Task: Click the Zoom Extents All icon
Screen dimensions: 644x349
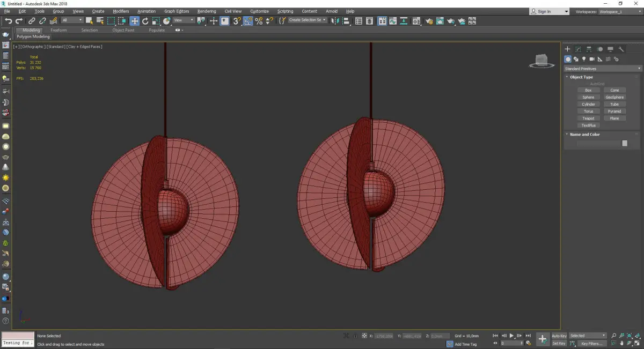Action: [636, 336]
